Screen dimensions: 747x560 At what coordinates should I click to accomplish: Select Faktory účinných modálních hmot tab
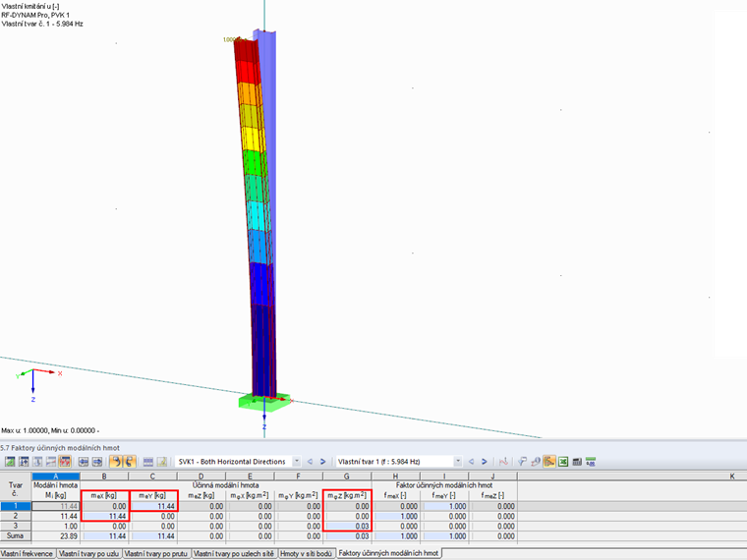388,553
